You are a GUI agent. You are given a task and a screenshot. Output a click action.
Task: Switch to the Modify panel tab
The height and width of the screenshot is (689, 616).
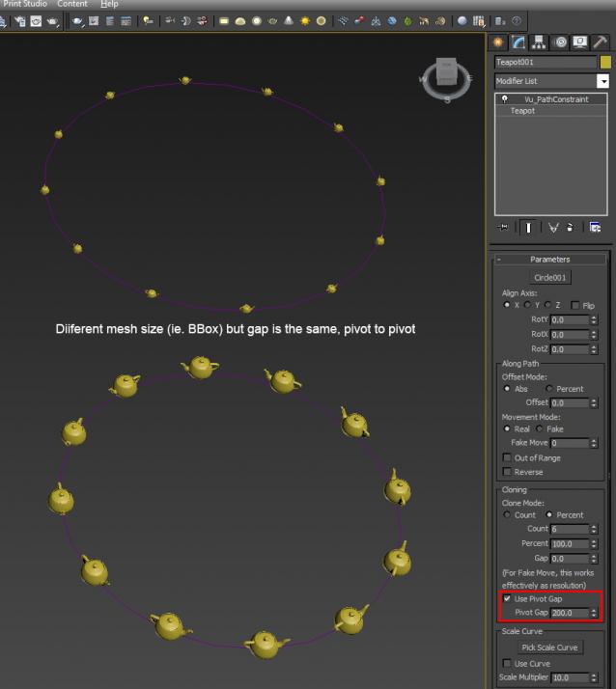click(x=518, y=42)
